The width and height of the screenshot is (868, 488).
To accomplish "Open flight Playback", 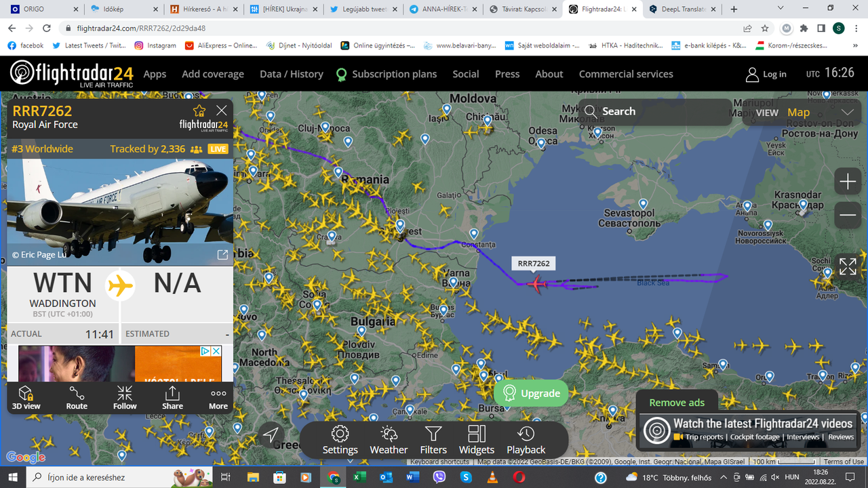I will (526, 440).
